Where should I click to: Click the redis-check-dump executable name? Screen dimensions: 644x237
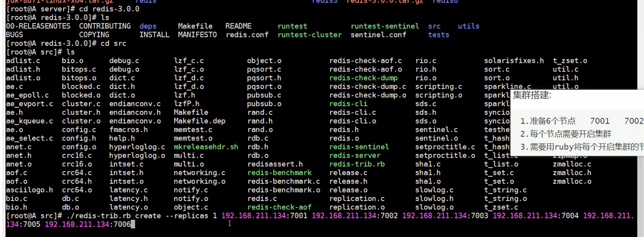point(363,78)
